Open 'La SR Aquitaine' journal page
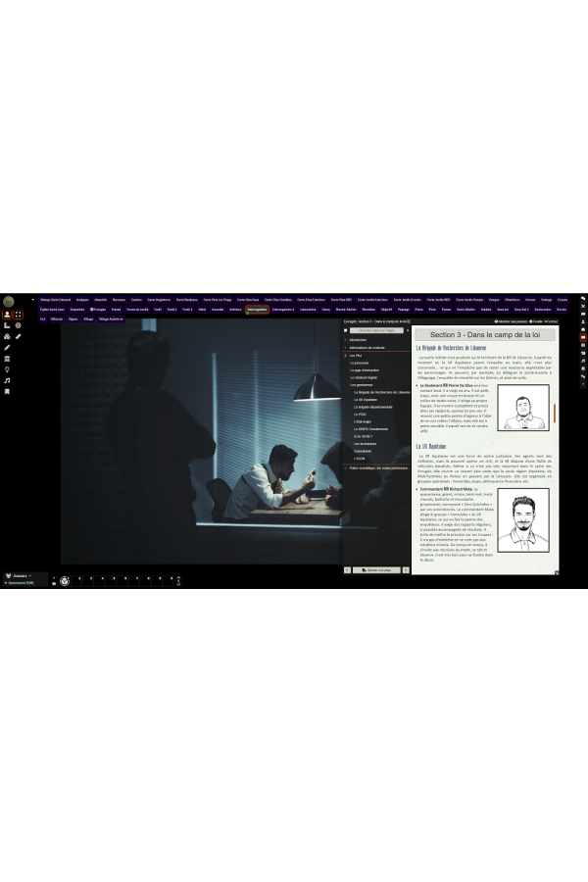Image resolution: width=588 pixels, height=882 pixels. point(367,400)
